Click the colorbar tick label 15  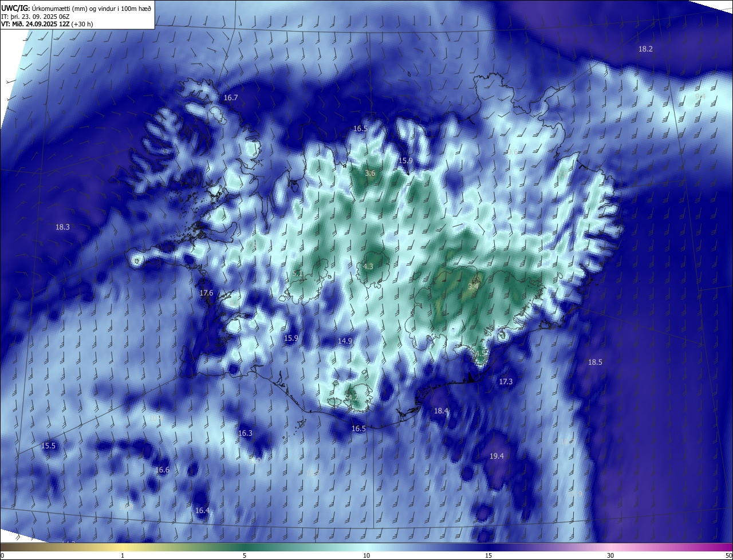[x=488, y=555]
